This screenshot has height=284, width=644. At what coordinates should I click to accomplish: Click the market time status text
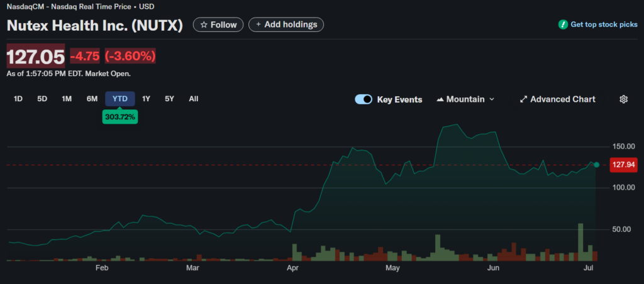(x=69, y=74)
